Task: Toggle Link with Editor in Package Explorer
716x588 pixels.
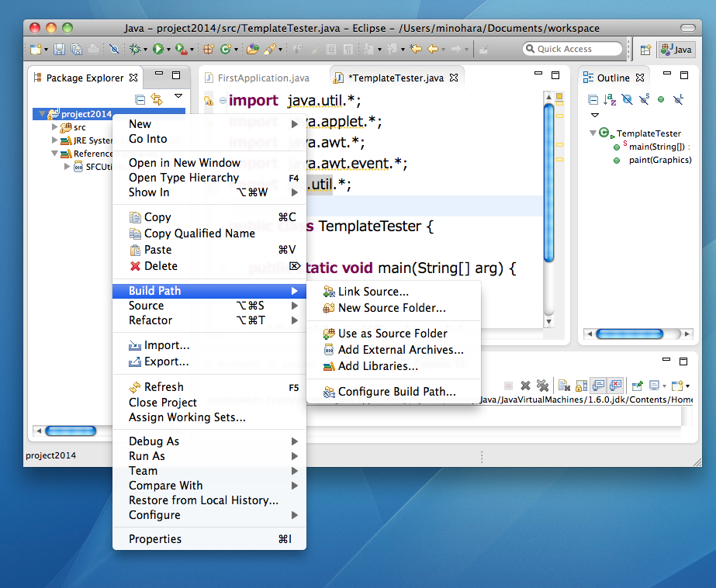Action: (x=157, y=99)
